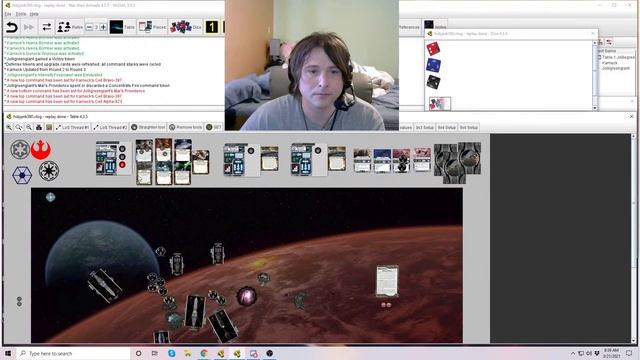Open Skype from the taskbar

[x=171, y=353]
